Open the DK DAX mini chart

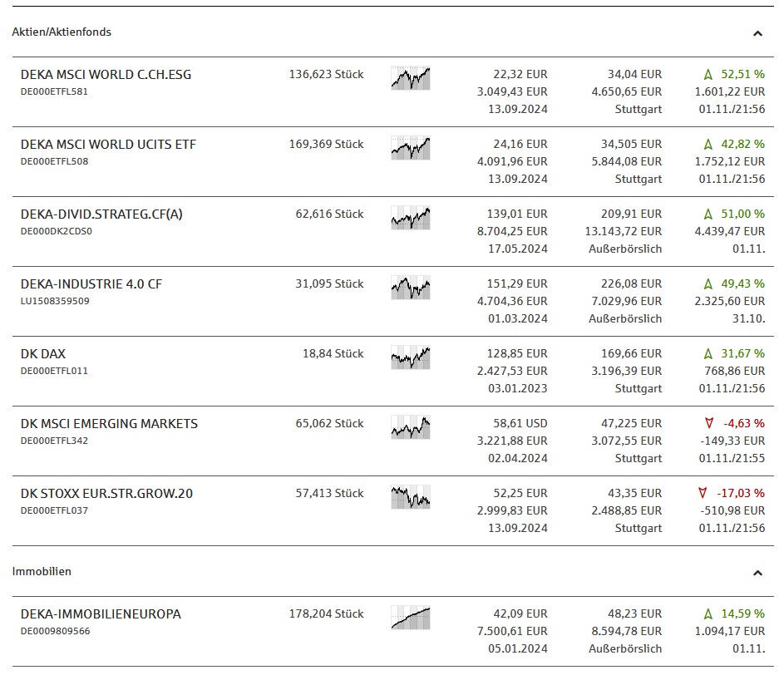[410, 357]
